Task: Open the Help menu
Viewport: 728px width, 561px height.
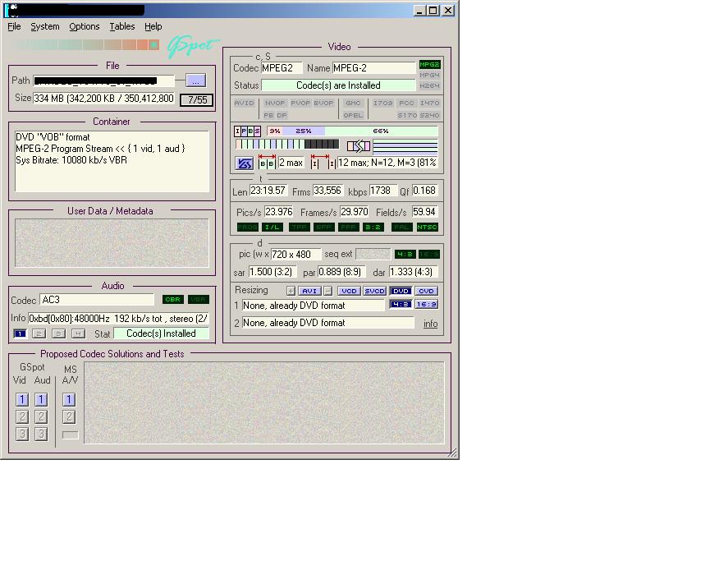Action: point(153,26)
